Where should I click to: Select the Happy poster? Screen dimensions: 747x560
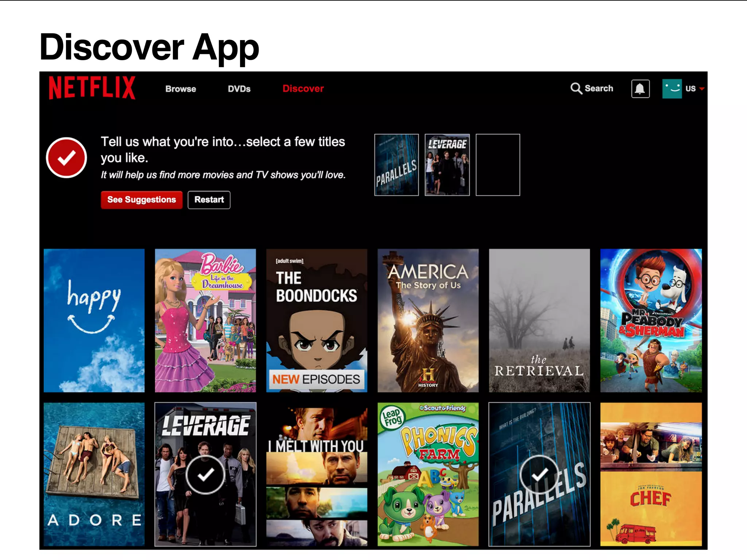click(x=94, y=320)
